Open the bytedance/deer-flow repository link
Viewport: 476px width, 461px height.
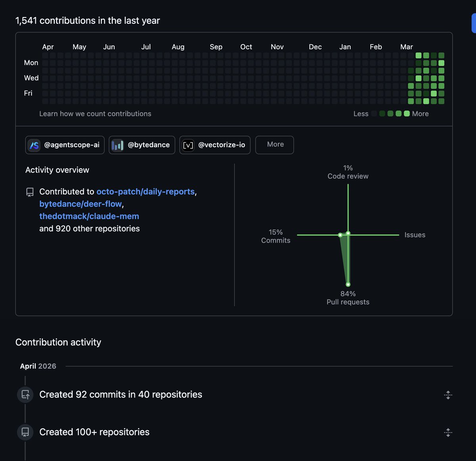click(x=81, y=204)
